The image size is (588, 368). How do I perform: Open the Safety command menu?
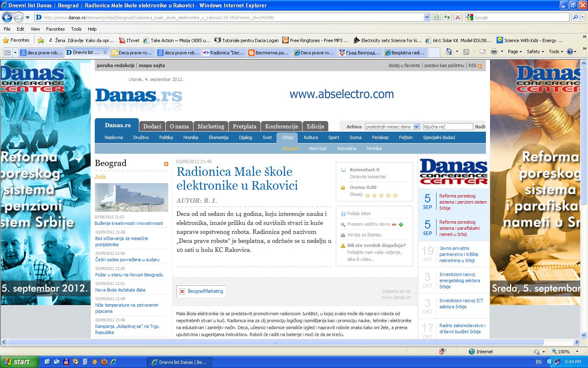coord(535,52)
